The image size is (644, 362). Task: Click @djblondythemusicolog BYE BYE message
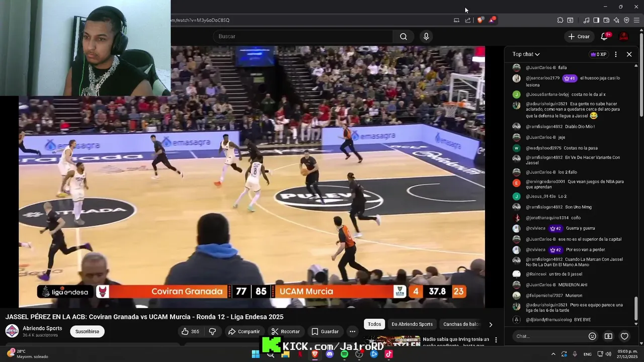pyautogui.click(x=558, y=320)
